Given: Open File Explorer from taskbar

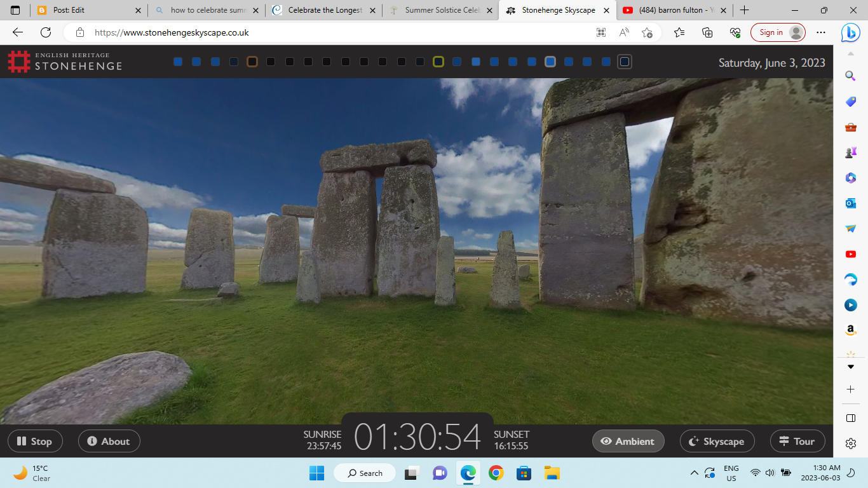Looking at the screenshot, I should click(x=552, y=473).
